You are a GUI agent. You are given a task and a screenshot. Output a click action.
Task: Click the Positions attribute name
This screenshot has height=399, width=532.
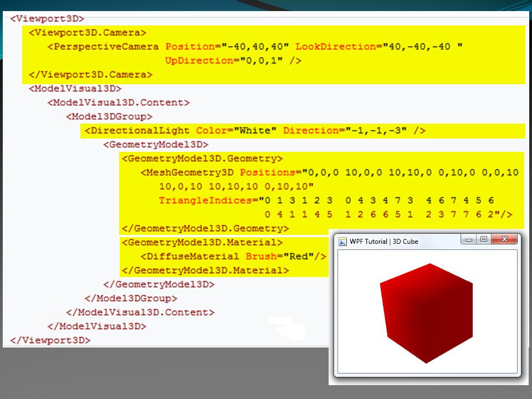[x=267, y=173]
